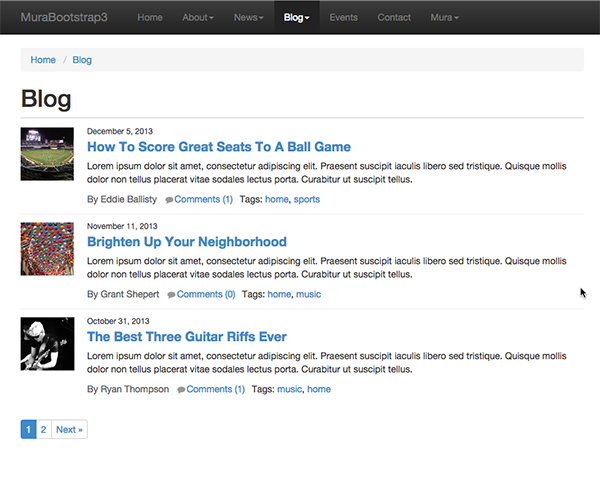Click Home in the breadcrumb trail

point(43,60)
